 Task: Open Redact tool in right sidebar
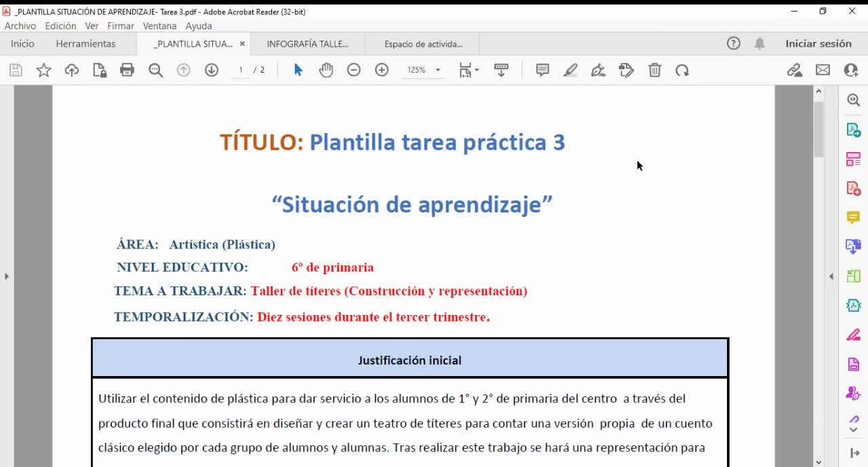853,335
